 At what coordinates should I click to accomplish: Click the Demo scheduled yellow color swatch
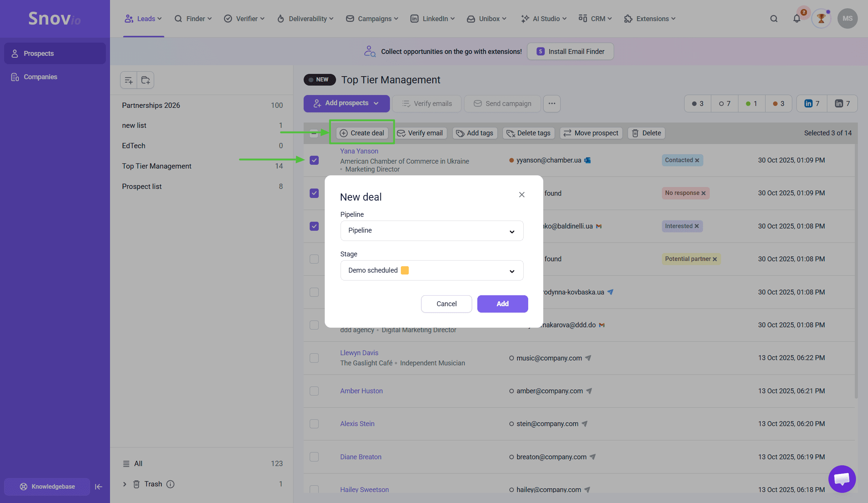pyautogui.click(x=405, y=270)
